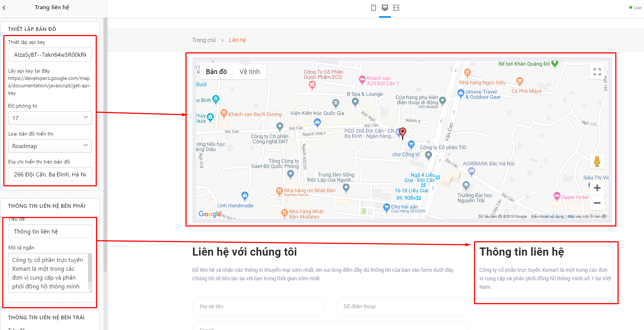The width and height of the screenshot is (644, 330).
Task: Switch map to Bản đồ view
Action: tap(216, 72)
